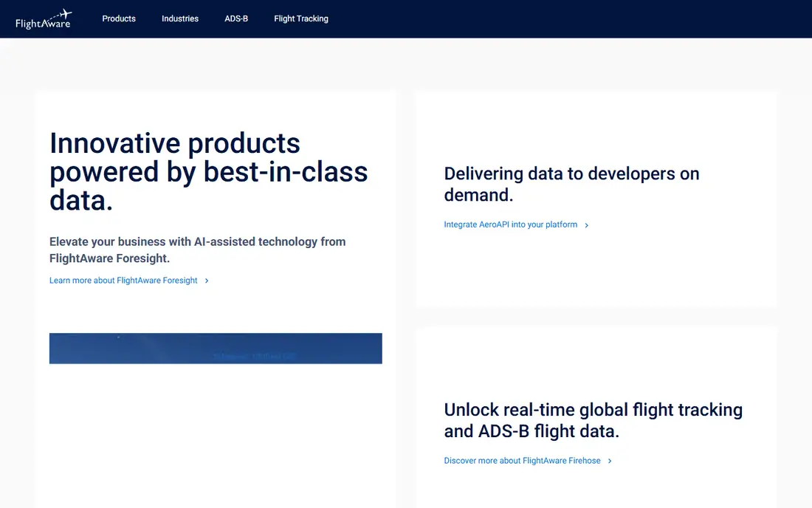The height and width of the screenshot is (508, 812).
Task: Click the FlightAware logo
Action: pyautogui.click(x=44, y=18)
